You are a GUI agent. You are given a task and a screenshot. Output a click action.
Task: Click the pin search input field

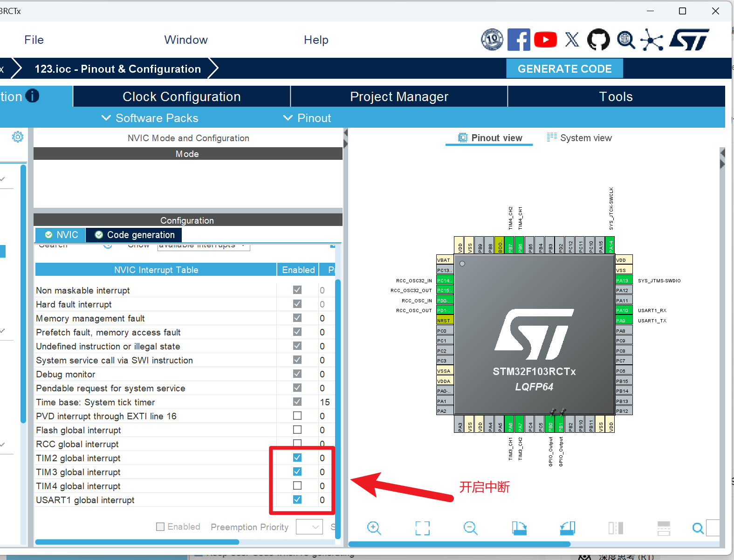(713, 528)
